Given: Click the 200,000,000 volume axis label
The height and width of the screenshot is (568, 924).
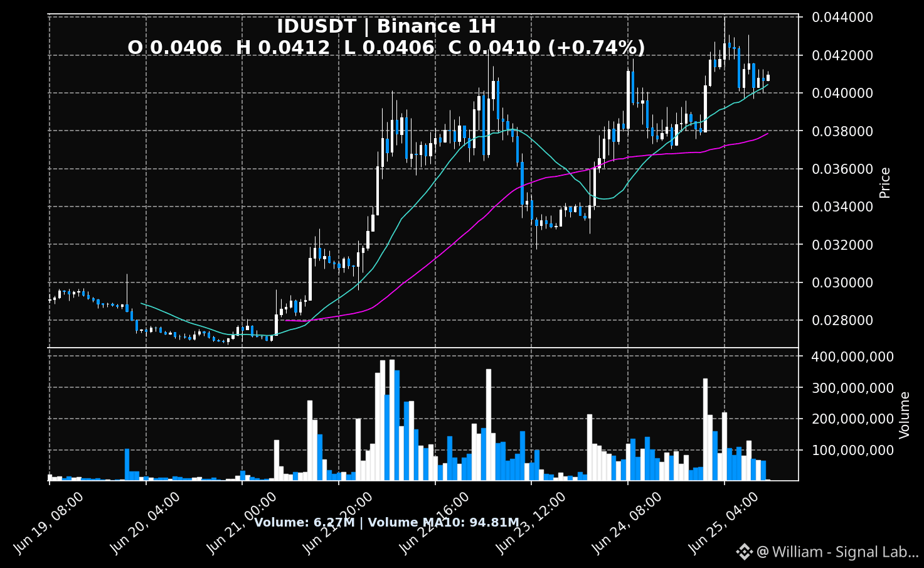Looking at the screenshot, I should [x=852, y=419].
